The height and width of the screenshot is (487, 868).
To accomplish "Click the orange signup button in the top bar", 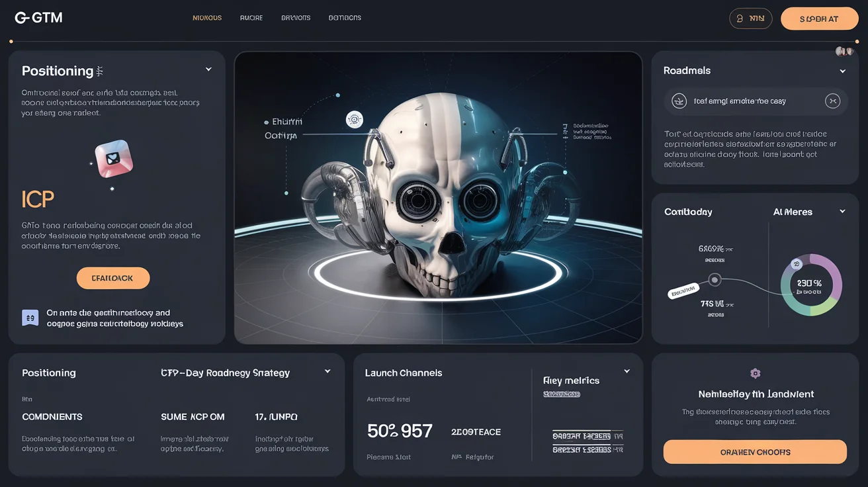I will click(819, 18).
